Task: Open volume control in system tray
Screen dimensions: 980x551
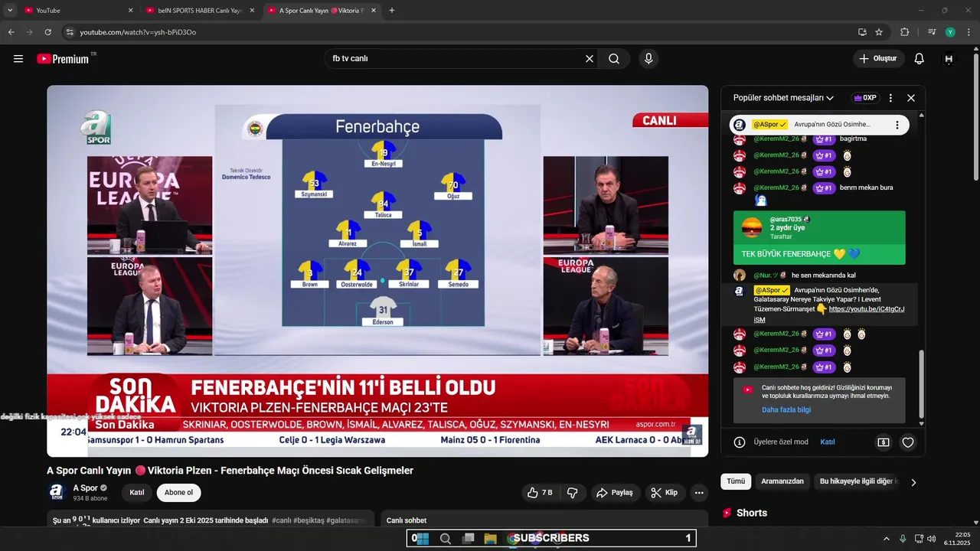Action: [932, 539]
